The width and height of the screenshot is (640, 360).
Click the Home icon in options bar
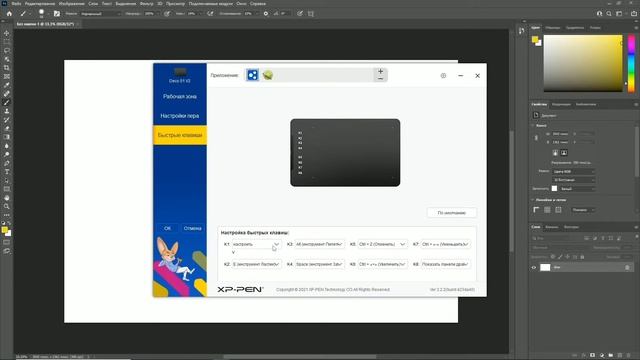tap(9, 13)
